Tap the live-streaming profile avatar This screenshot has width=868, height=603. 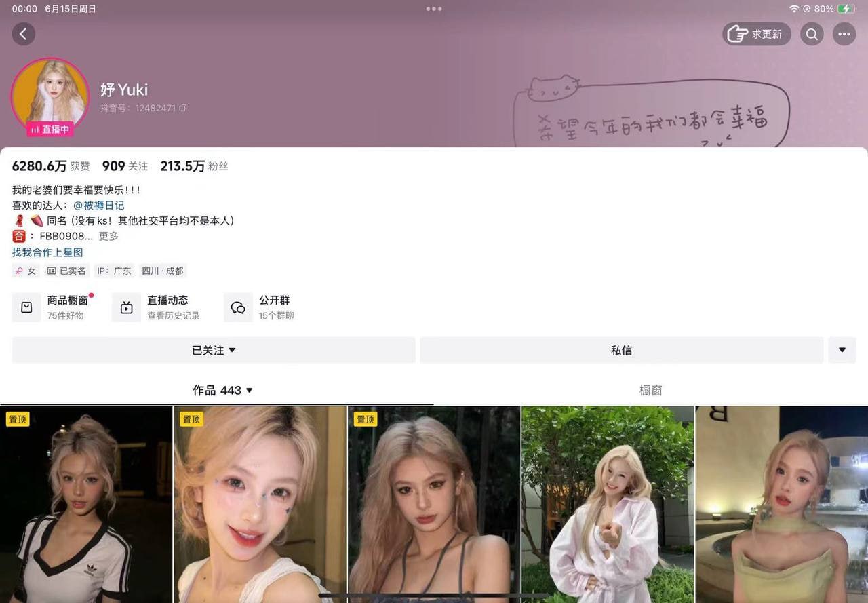50,96
